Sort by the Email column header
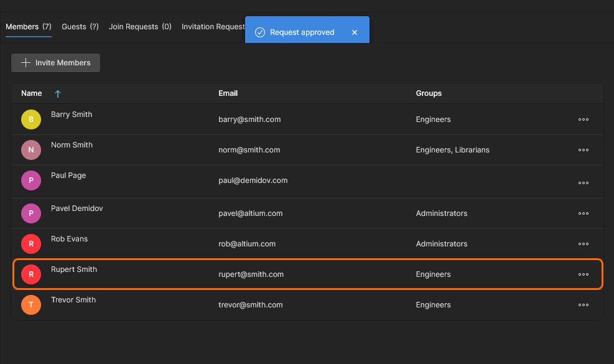614x364 pixels. point(228,93)
